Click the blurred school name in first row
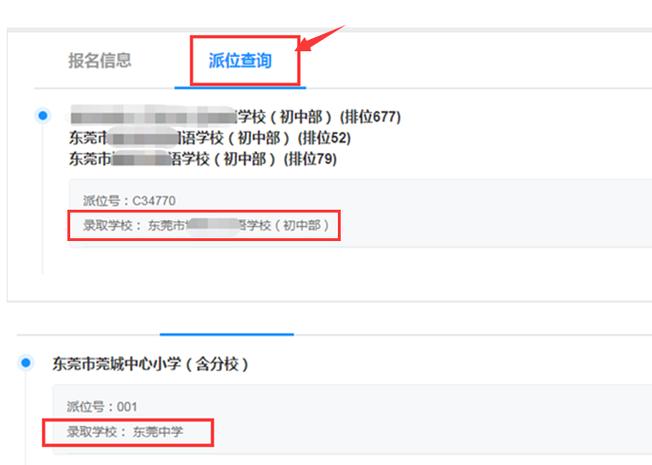 154,115
